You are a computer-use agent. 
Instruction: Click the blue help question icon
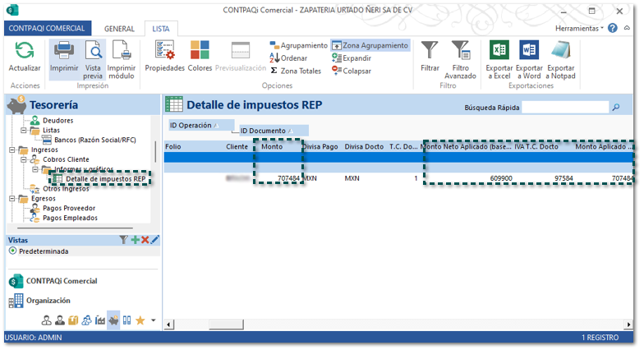613,28
